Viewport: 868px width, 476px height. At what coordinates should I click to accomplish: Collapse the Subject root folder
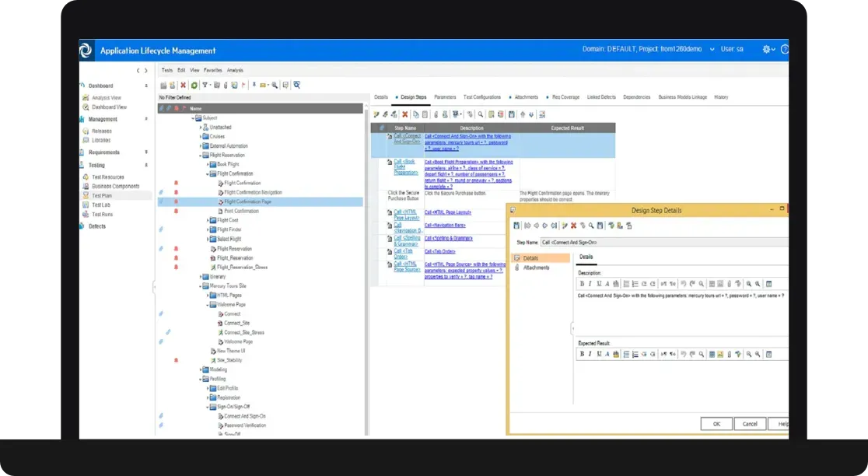[193, 118]
